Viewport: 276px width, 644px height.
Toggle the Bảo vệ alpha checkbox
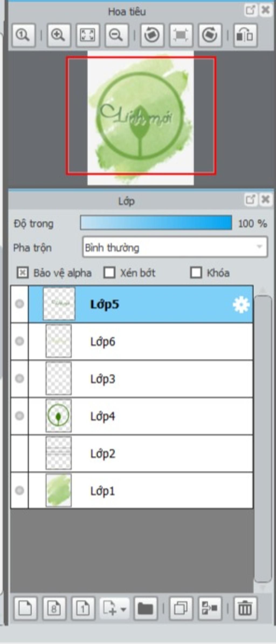22,272
